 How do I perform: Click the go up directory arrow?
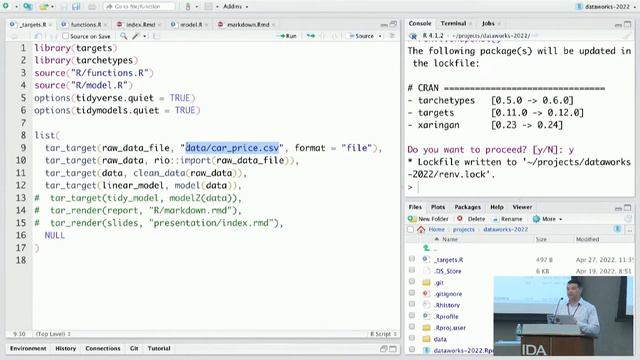pos(426,248)
